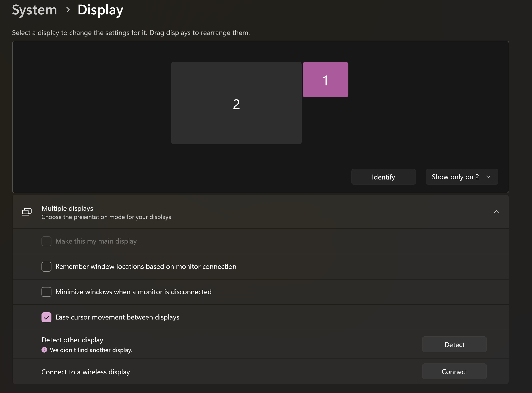Collapse the Multiple displays section chevron
Screen dimensions: 532x393
(x=496, y=212)
